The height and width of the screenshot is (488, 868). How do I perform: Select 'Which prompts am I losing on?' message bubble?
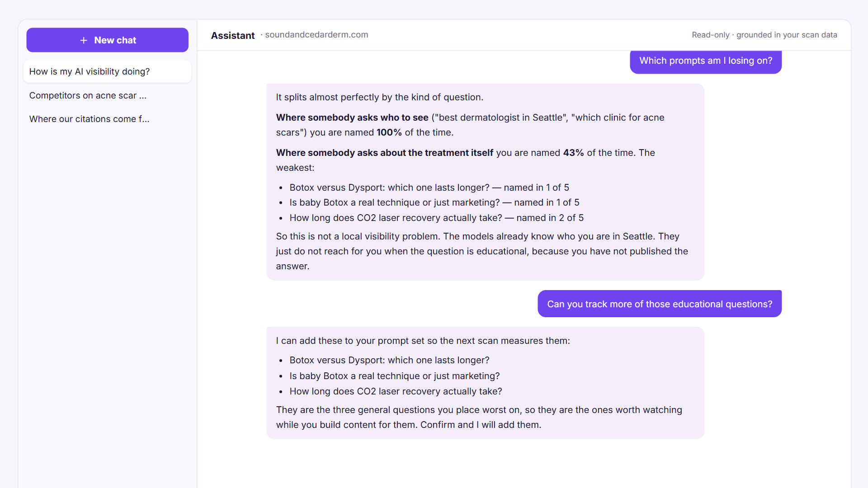[706, 61]
